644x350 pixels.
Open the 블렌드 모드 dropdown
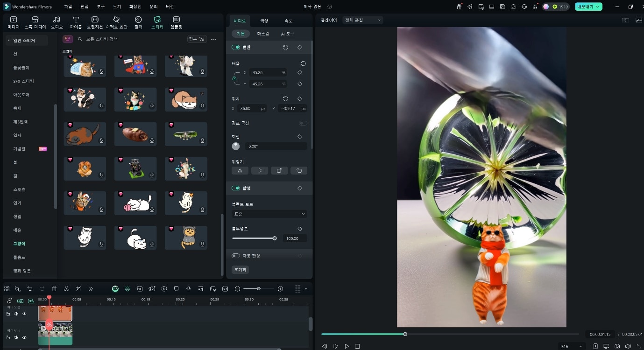269,214
